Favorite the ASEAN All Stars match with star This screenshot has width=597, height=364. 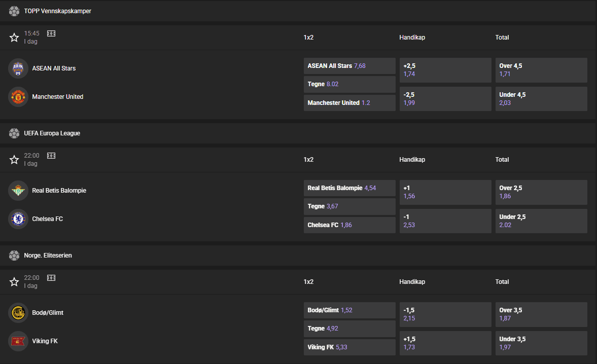click(x=14, y=38)
